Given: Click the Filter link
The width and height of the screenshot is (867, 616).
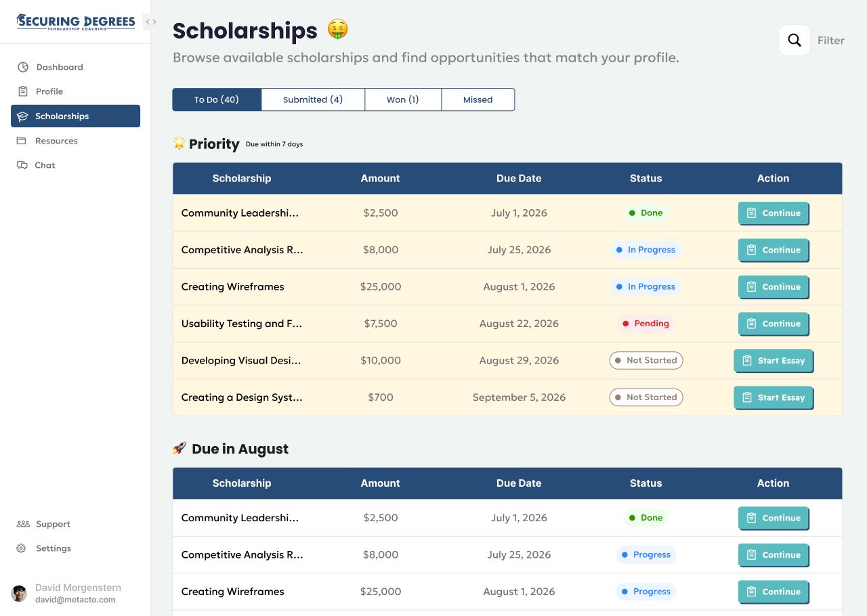Looking at the screenshot, I should [x=830, y=41].
